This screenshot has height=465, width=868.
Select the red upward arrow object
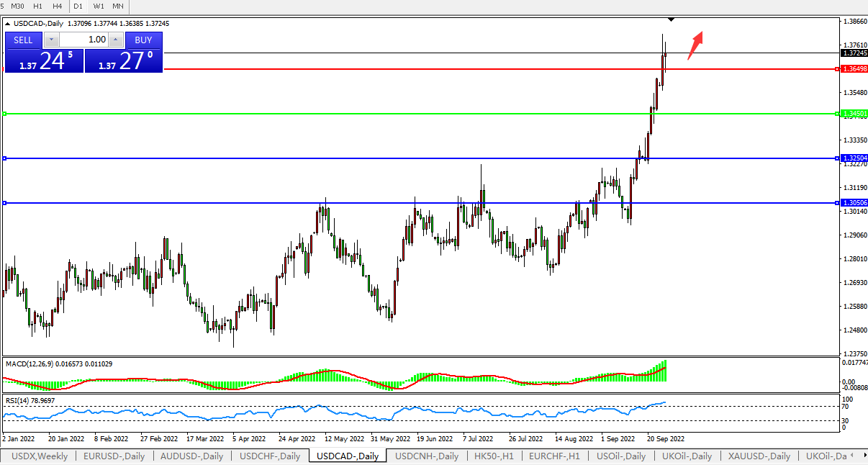pyautogui.click(x=695, y=45)
